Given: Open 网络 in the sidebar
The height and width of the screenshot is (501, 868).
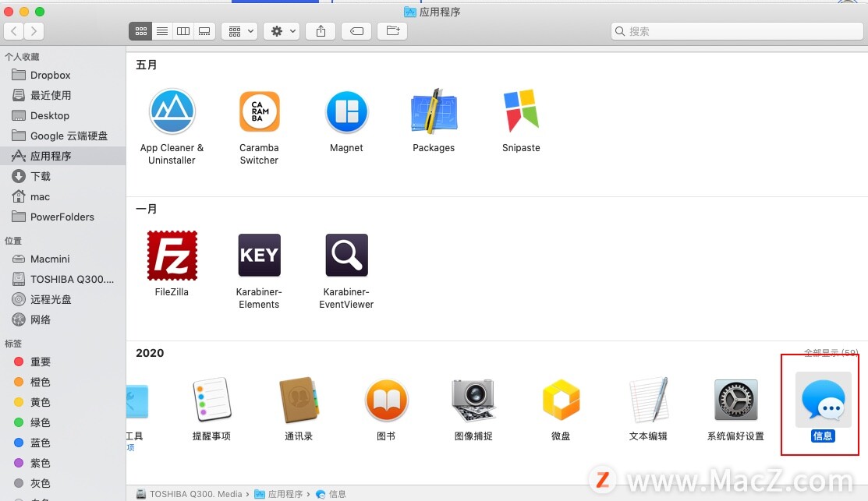Looking at the screenshot, I should click(63, 319).
